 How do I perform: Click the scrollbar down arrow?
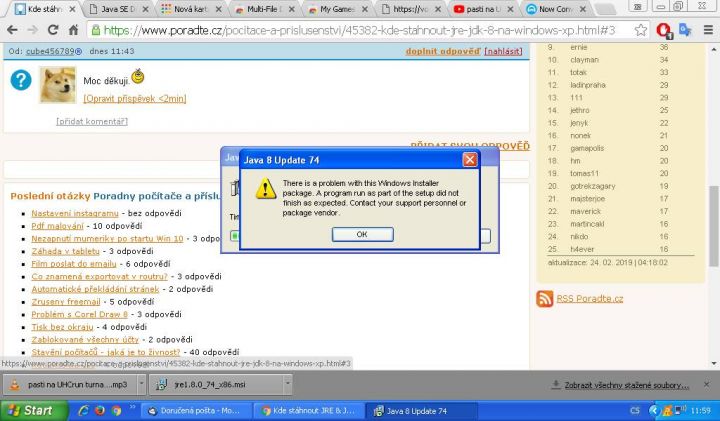point(714,364)
